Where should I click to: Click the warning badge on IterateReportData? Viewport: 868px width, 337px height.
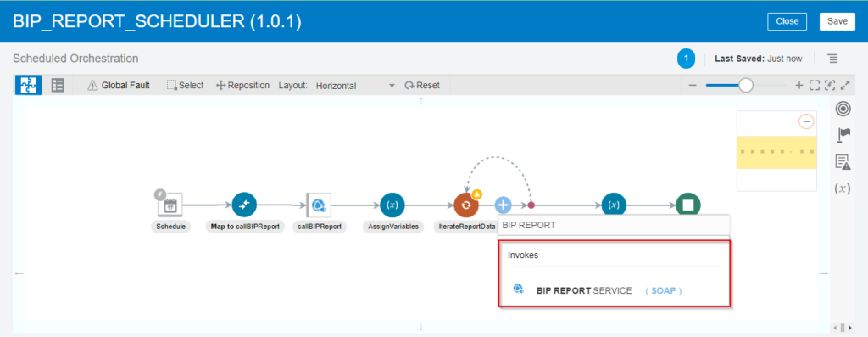[x=477, y=194]
